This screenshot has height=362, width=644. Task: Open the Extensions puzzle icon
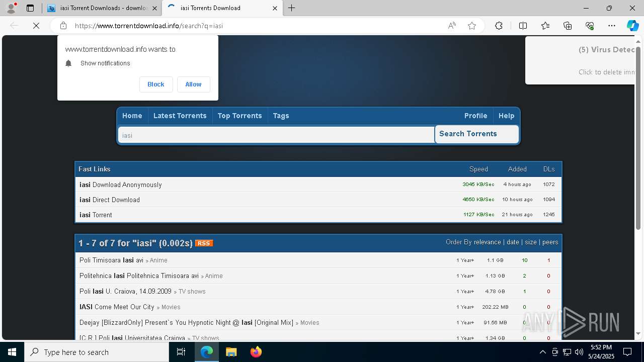coord(499,26)
